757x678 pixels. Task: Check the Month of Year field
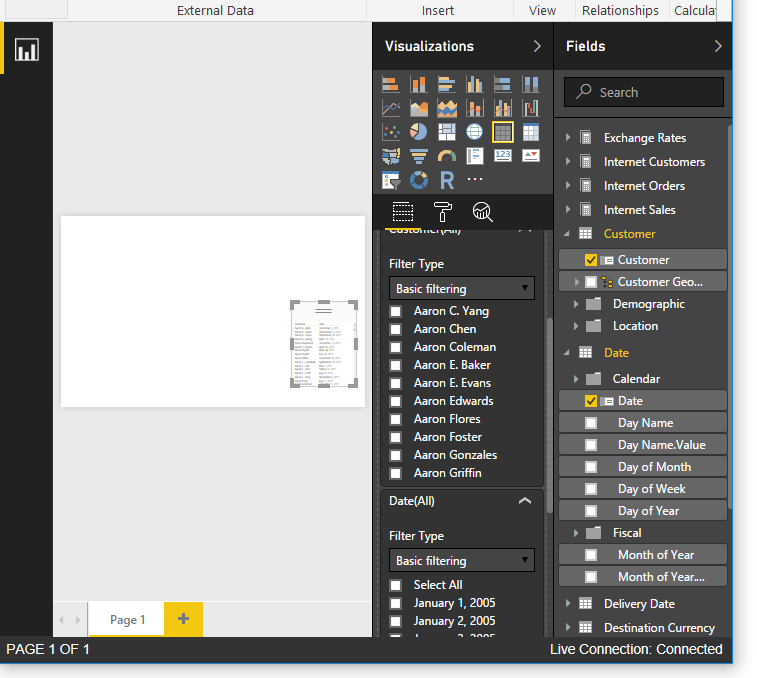point(591,555)
